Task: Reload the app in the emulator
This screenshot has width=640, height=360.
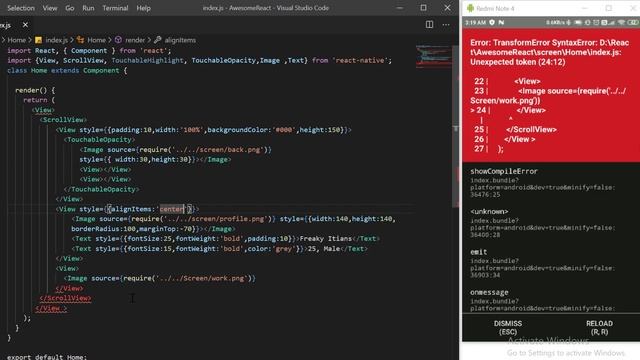Action: point(599,327)
